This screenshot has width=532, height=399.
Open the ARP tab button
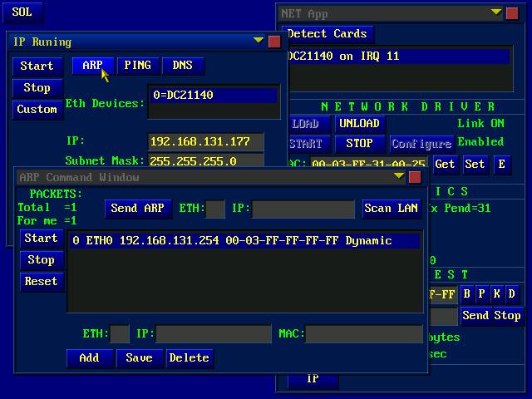92,66
